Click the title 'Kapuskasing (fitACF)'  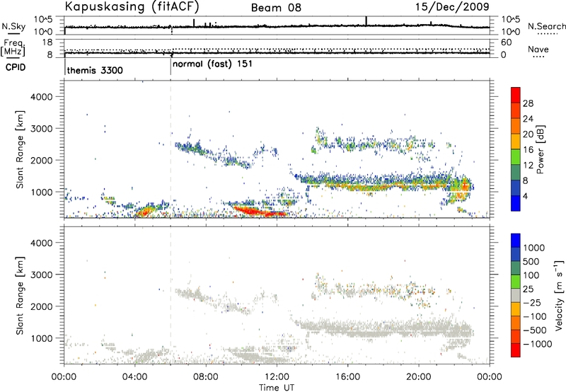click(132, 6)
